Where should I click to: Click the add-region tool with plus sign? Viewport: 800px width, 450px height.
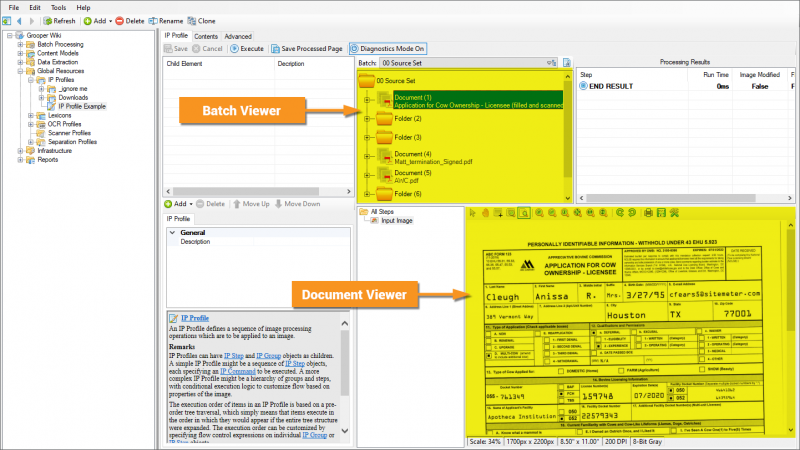tap(498, 213)
